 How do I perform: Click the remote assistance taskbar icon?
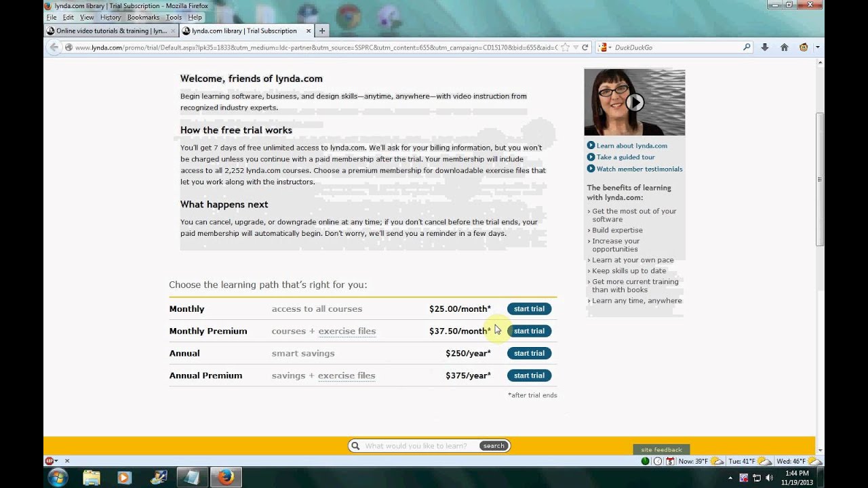coord(159,477)
